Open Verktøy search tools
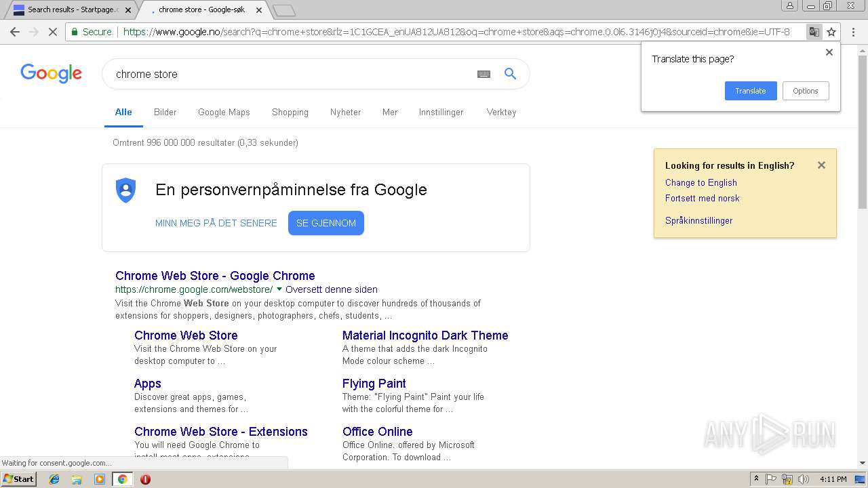 click(501, 113)
